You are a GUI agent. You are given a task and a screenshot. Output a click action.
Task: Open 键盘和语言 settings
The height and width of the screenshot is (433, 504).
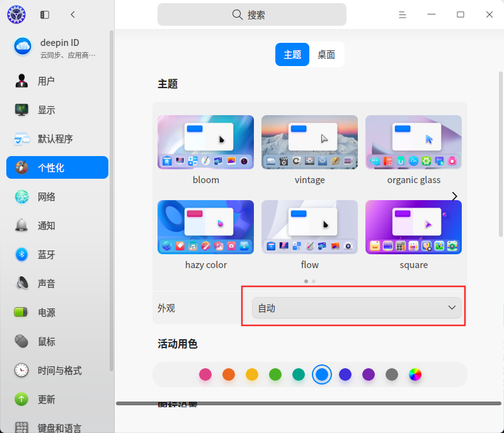pyautogui.click(x=57, y=427)
